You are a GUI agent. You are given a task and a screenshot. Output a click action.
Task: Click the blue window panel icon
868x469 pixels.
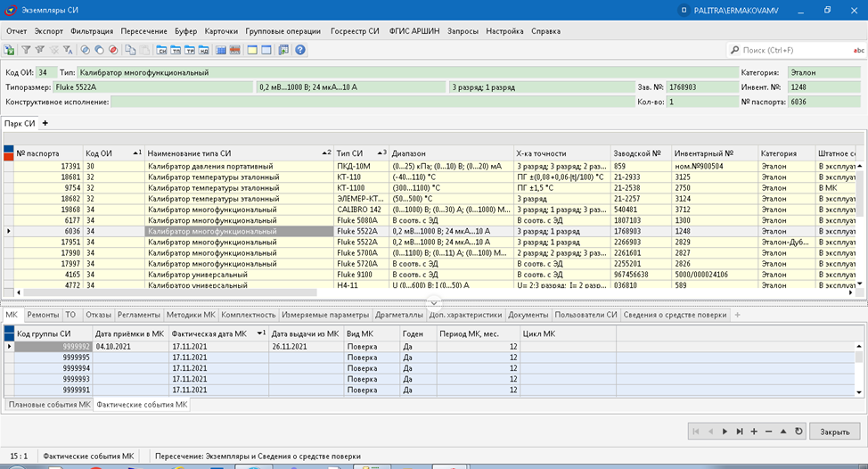coord(266,50)
